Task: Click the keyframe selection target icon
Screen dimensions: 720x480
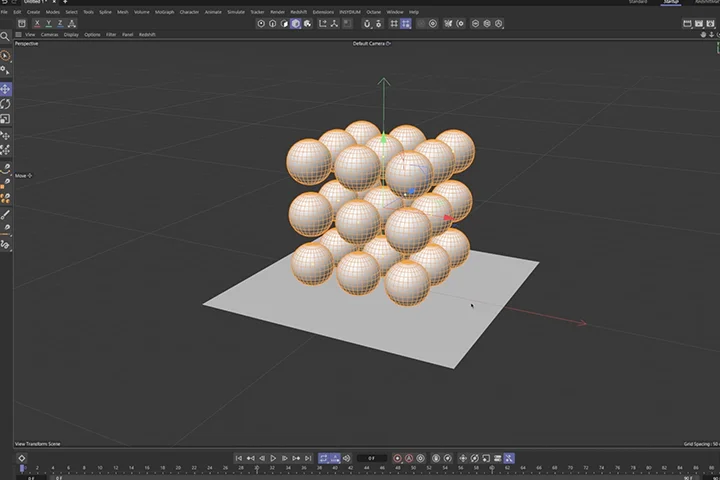Action: [x=420, y=458]
